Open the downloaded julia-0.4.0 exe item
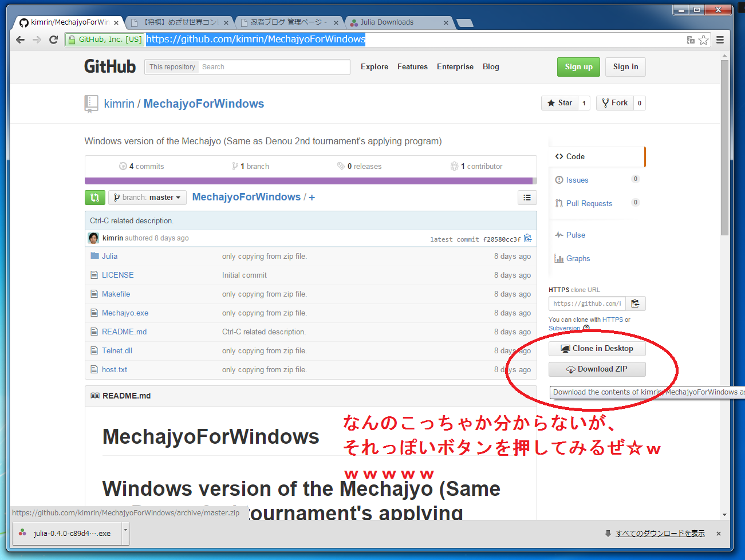 click(x=66, y=533)
